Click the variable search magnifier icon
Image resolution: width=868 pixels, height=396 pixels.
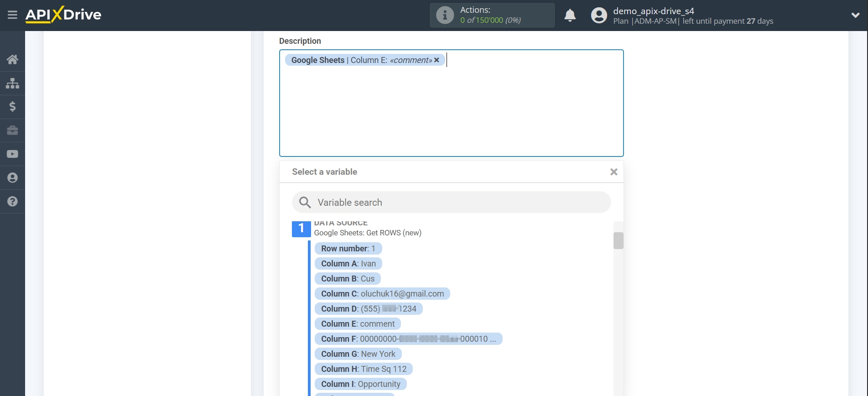(x=305, y=202)
